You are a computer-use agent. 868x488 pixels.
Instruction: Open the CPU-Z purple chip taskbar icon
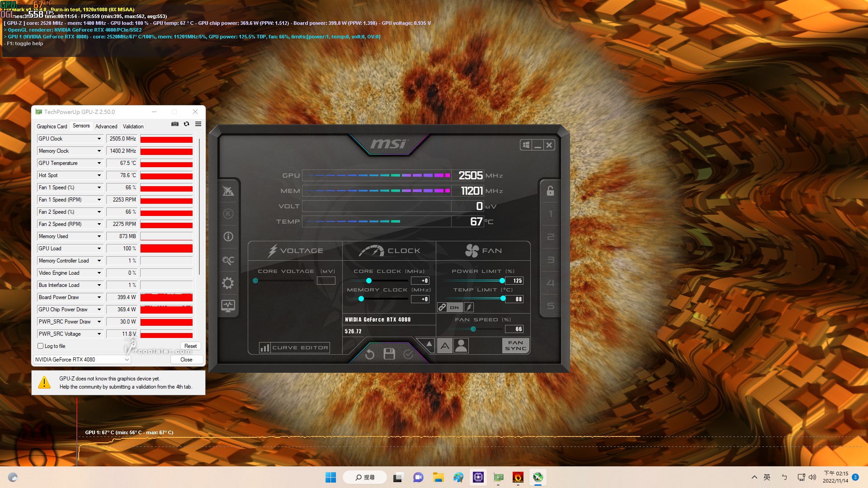pyautogui.click(x=478, y=477)
